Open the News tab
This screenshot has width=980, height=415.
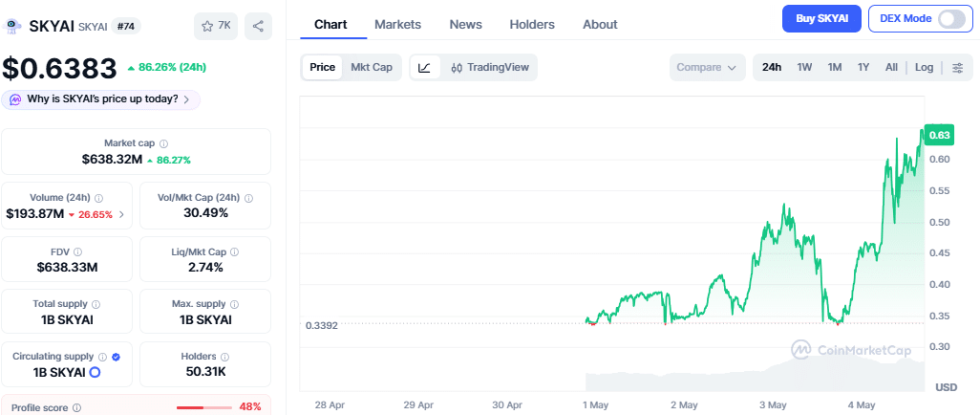click(465, 25)
